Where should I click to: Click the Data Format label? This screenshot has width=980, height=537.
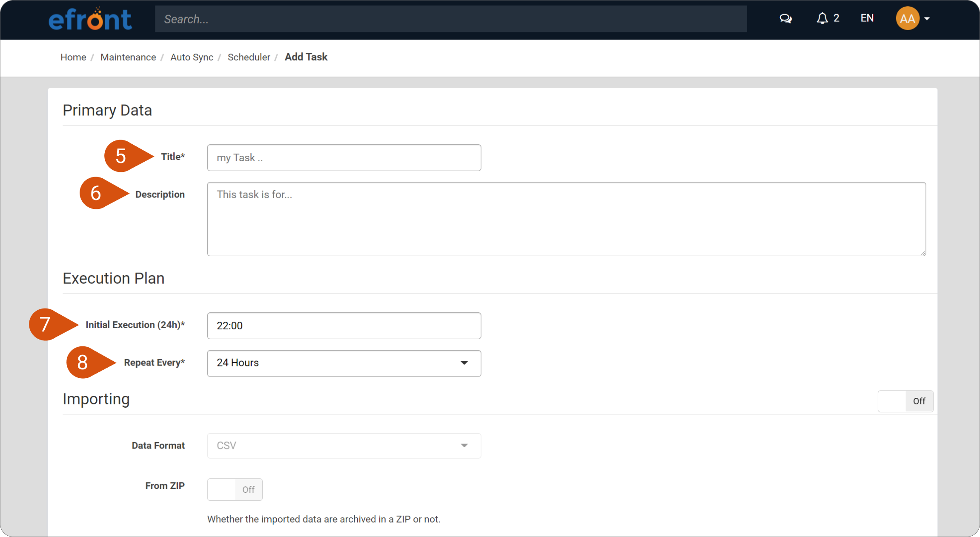(x=158, y=446)
